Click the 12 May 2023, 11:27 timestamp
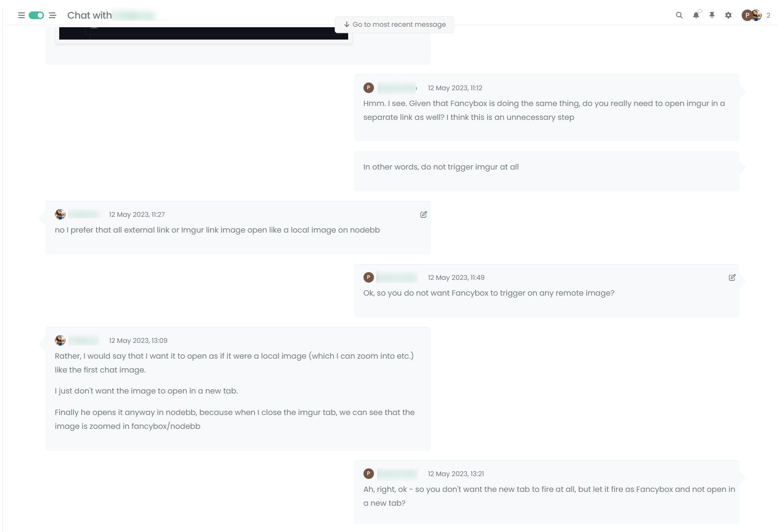Viewport: 778px width, 532px height. click(137, 214)
